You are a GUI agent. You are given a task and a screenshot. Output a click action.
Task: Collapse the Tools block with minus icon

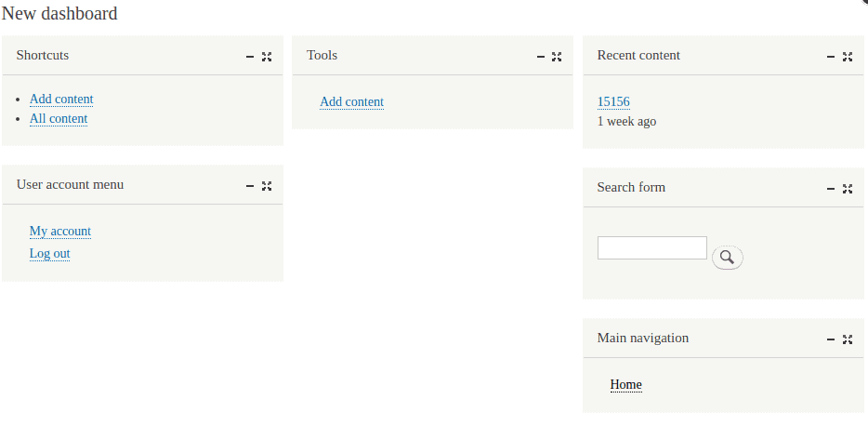click(541, 57)
